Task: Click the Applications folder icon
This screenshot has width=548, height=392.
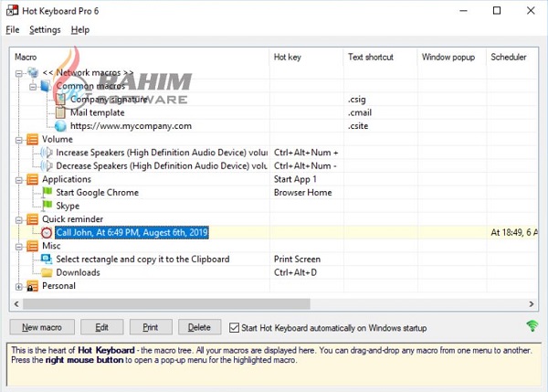Action: [32, 179]
